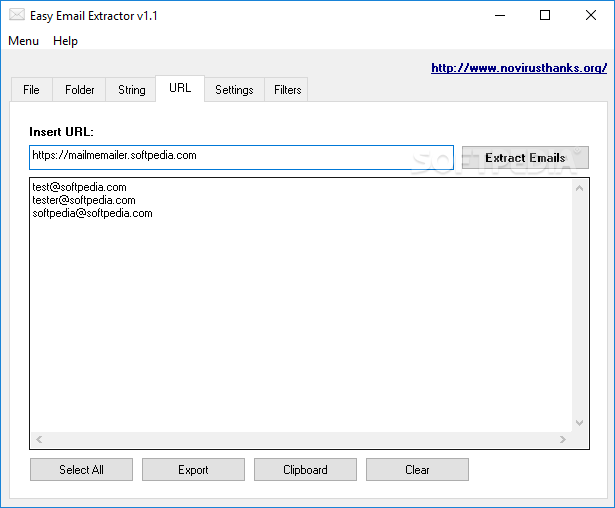The height and width of the screenshot is (508, 615).
Task: Open the Menu menu
Action: coord(24,41)
